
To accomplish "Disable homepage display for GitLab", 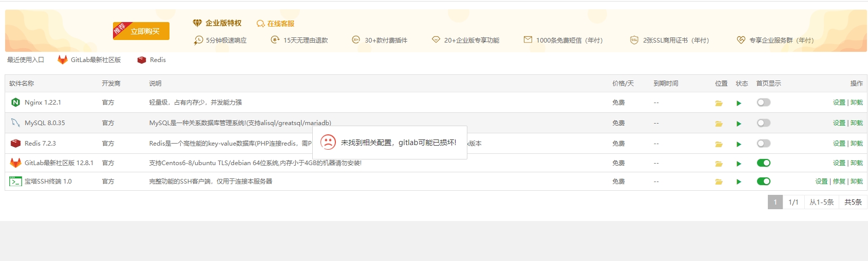I will (764, 163).
